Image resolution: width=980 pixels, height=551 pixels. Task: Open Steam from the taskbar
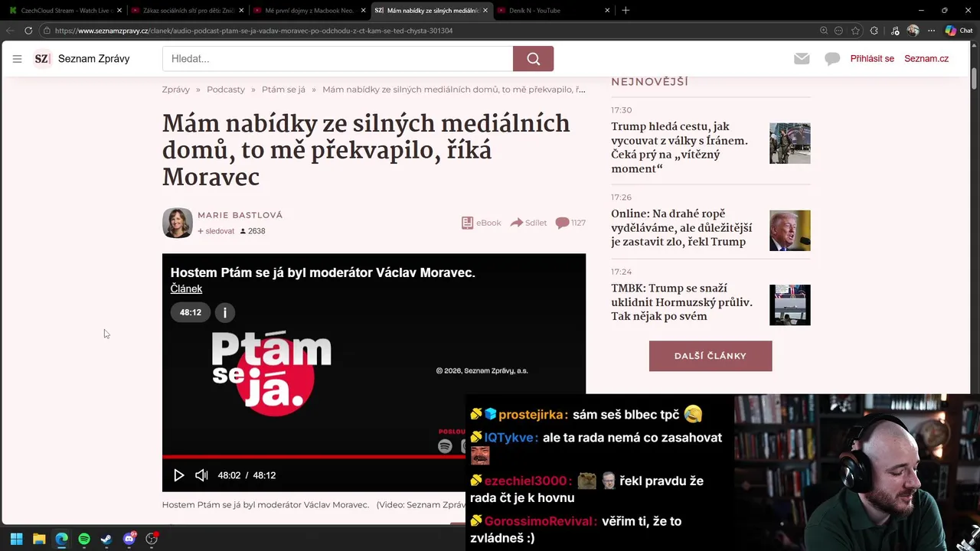pos(106,539)
